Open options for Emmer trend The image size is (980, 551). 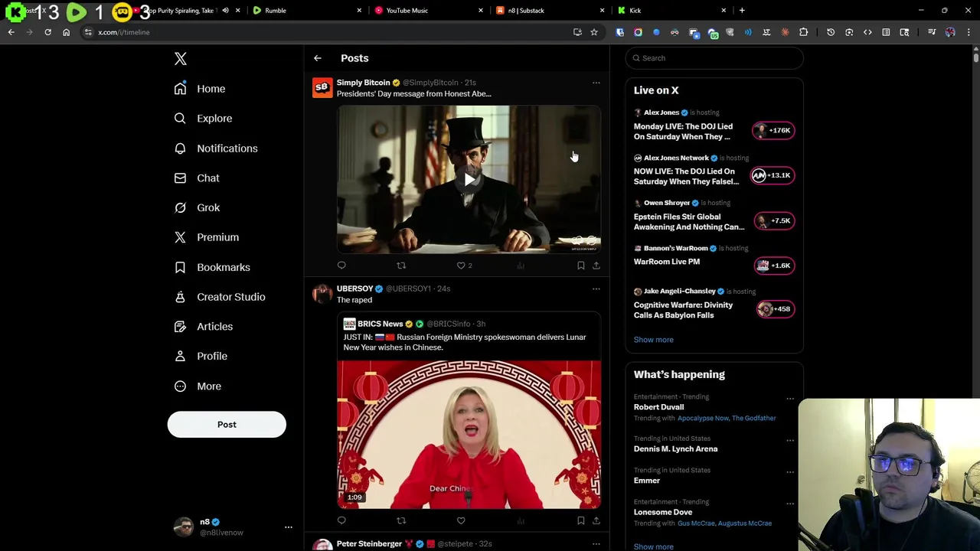[789, 471]
